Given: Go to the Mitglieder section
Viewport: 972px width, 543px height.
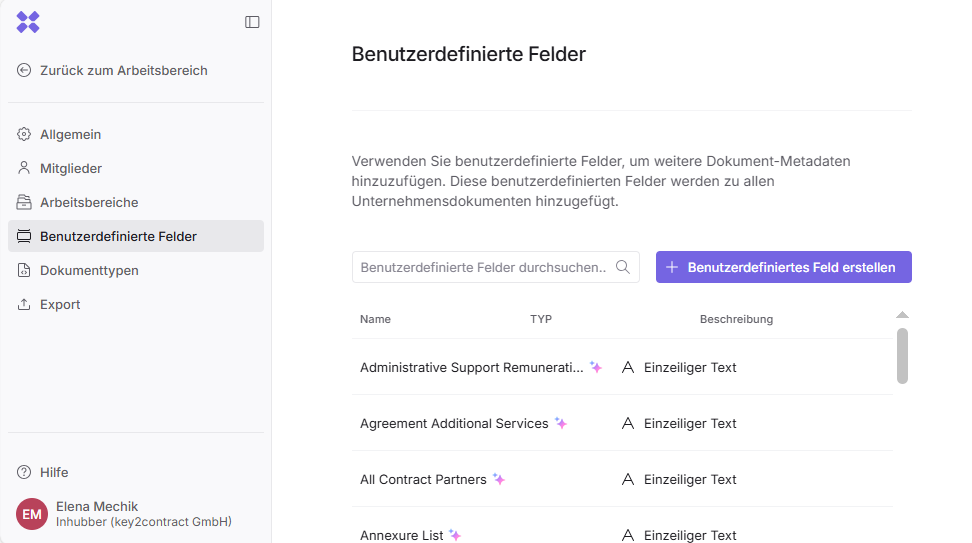Looking at the screenshot, I should (x=70, y=169).
